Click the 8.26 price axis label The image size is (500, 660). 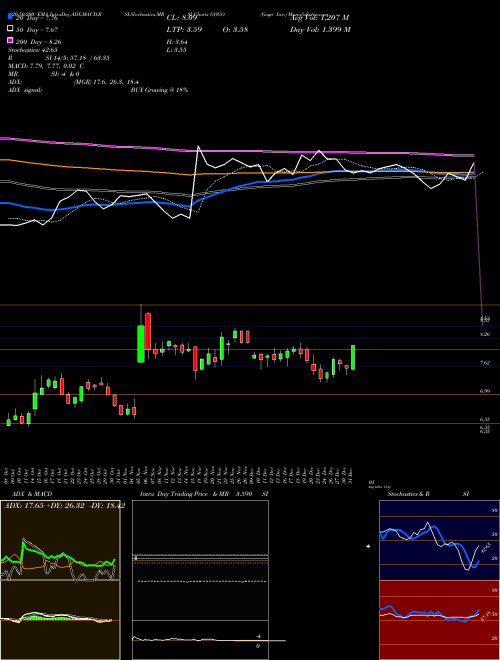coord(485,334)
